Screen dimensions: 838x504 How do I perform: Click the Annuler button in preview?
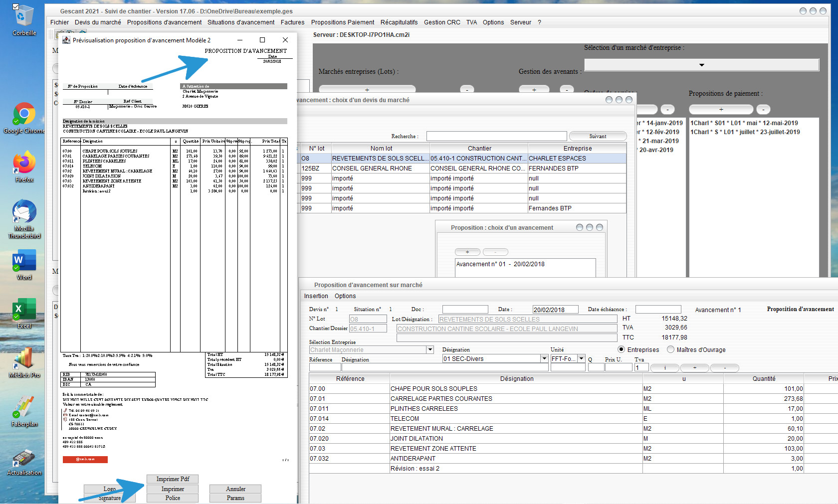(x=235, y=489)
